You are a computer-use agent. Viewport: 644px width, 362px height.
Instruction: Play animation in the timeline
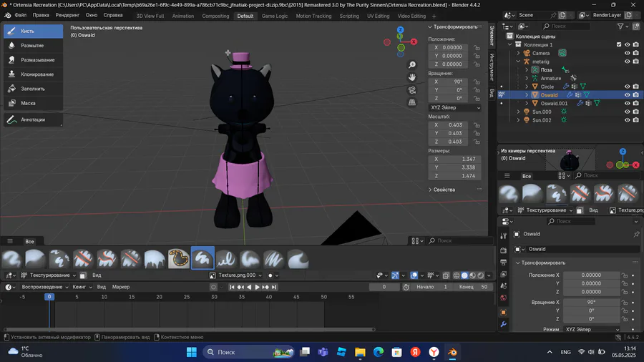[x=257, y=287]
